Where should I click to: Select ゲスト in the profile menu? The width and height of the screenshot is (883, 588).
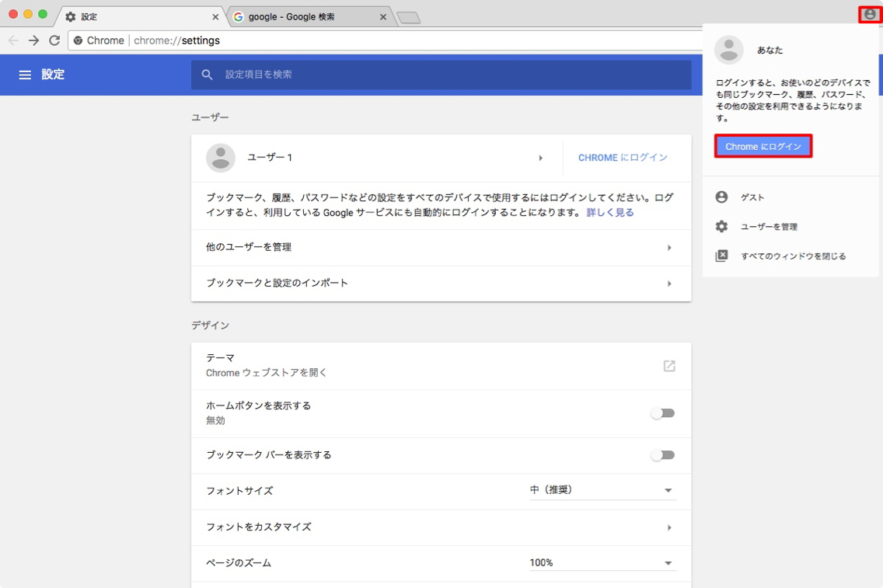point(791,197)
